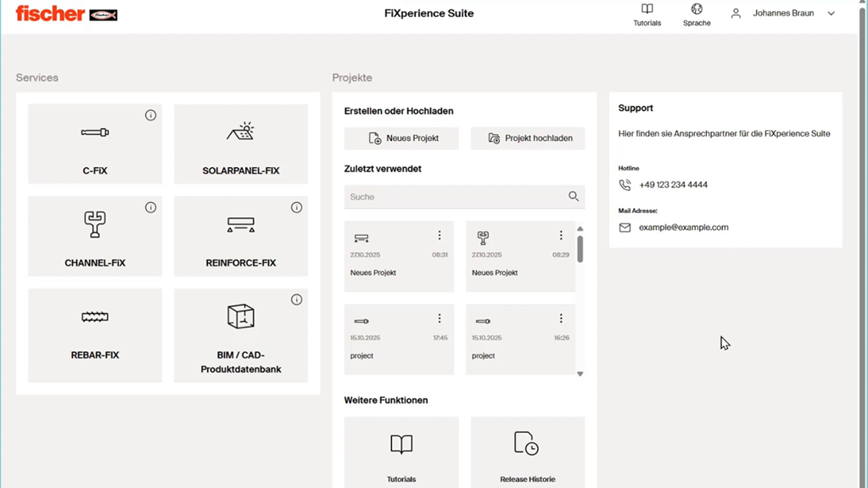Open options menu of 16:26 project
The height and width of the screenshot is (488, 868).
coord(561,319)
